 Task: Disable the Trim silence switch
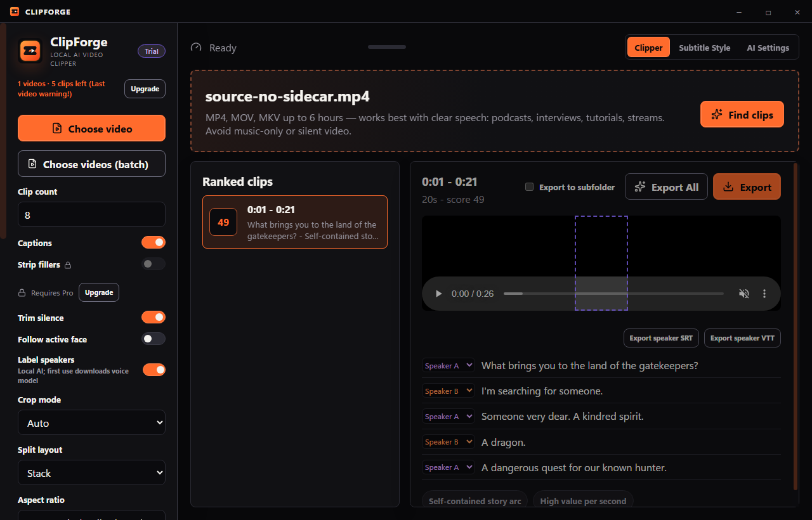tap(154, 317)
